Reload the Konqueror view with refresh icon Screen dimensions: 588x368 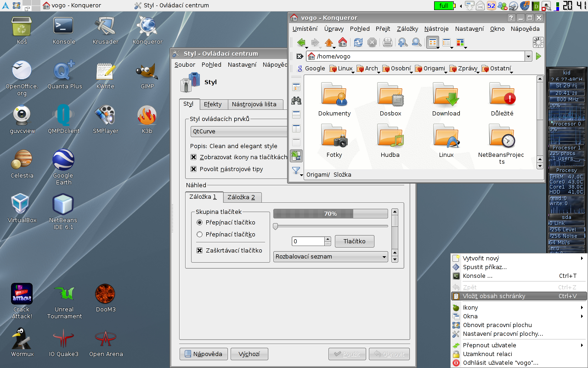[x=358, y=43]
